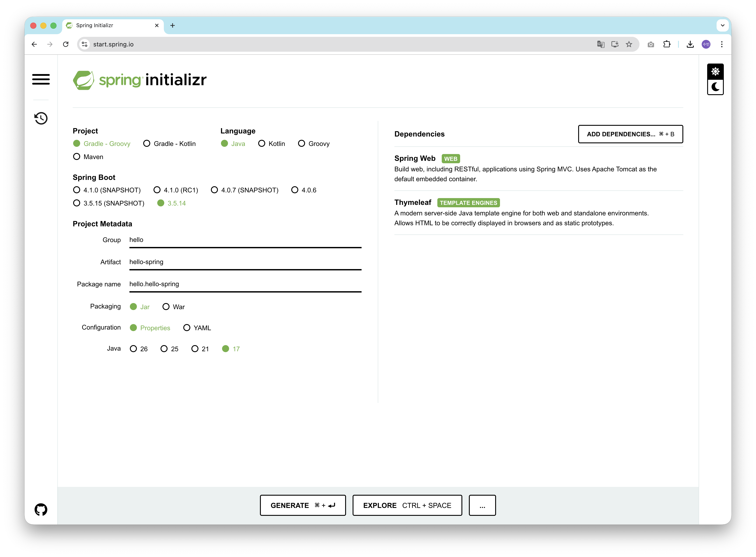This screenshot has height=557, width=756.
Task: Choose Jar packaging
Action: [x=140, y=307]
